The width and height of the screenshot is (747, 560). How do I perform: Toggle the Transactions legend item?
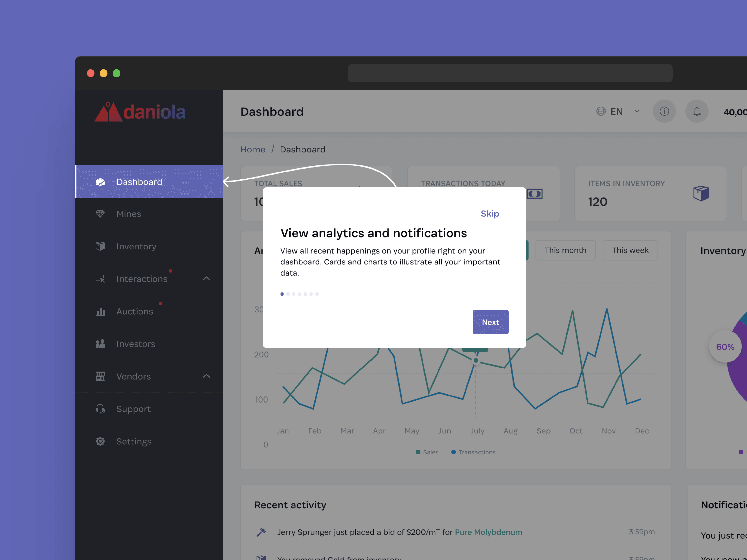[473, 452]
